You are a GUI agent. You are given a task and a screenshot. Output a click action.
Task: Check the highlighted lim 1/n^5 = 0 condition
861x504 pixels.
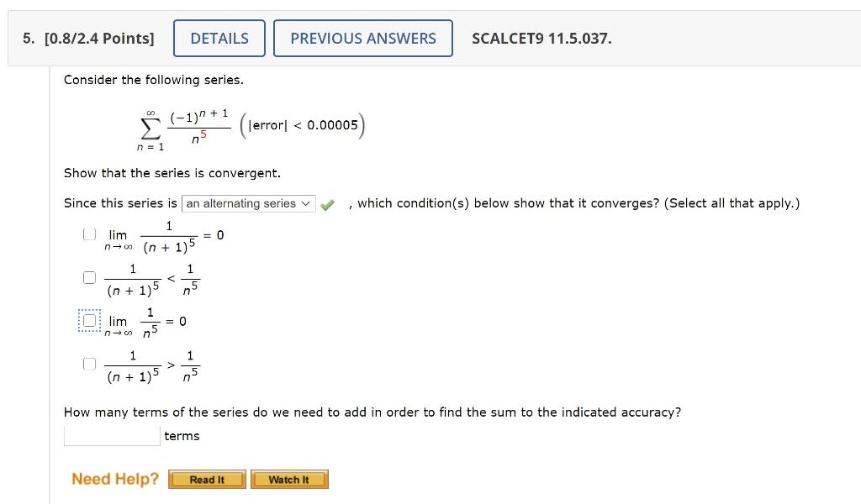tap(89, 320)
